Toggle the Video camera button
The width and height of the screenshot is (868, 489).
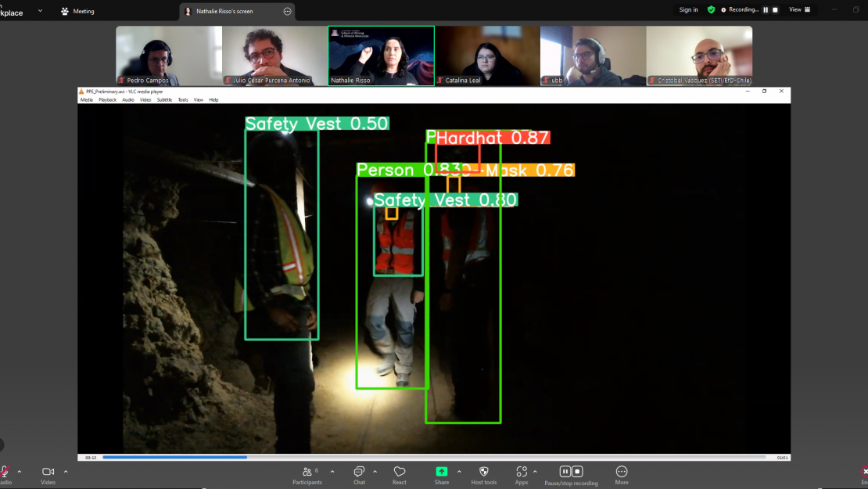[x=48, y=475]
